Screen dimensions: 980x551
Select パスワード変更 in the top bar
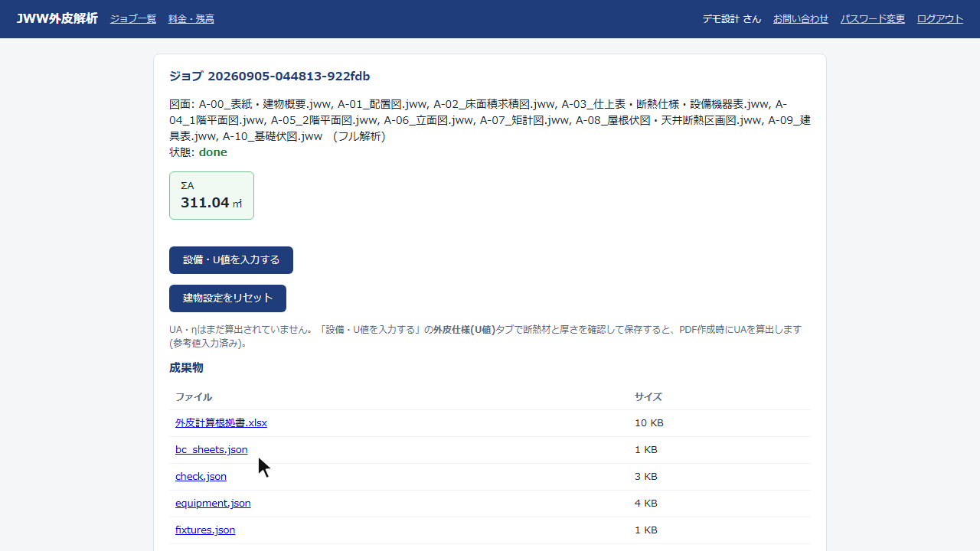tap(873, 19)
